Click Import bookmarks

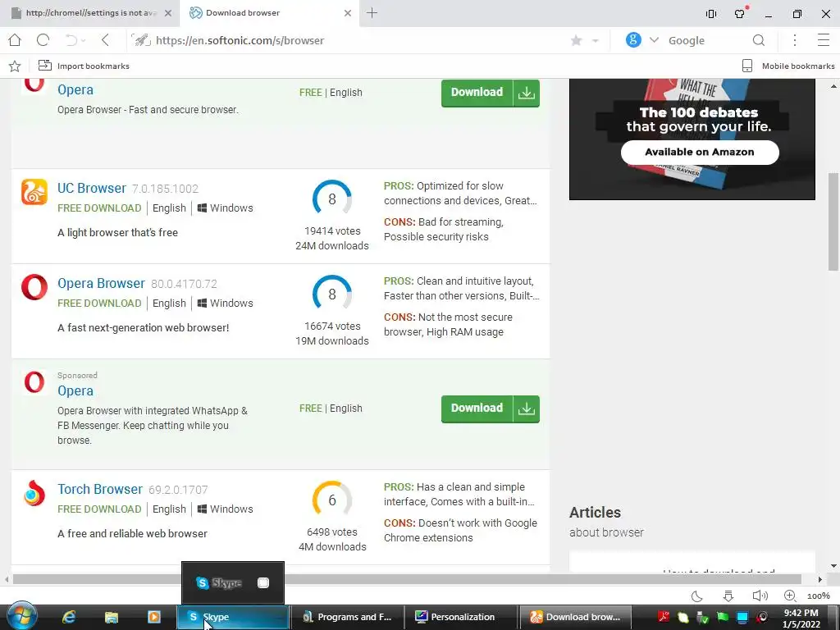click(84, 66)
